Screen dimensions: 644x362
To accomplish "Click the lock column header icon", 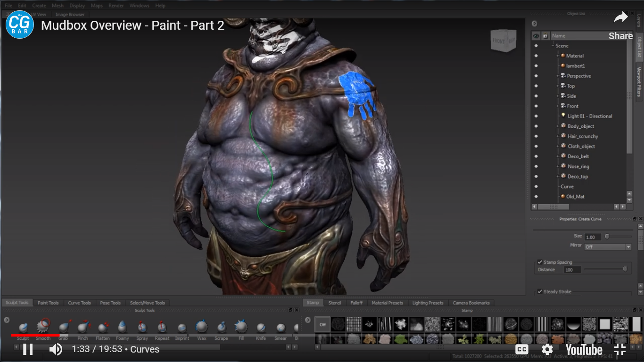I will click(545, 36).
